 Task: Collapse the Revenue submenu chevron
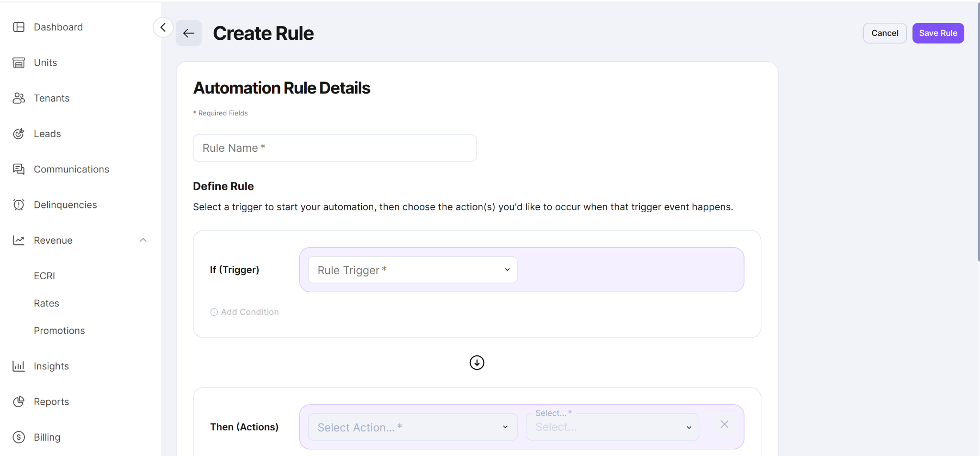tap(143, 240)
